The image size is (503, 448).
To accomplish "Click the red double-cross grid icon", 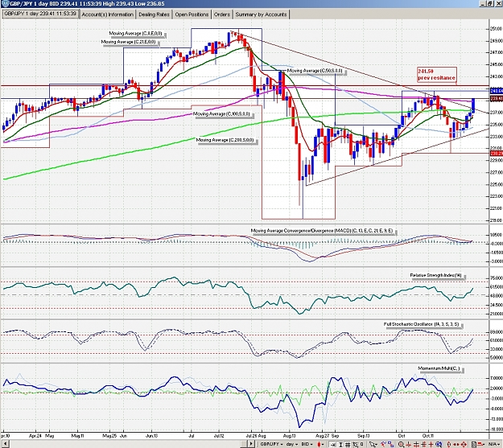I will [423, 445].
